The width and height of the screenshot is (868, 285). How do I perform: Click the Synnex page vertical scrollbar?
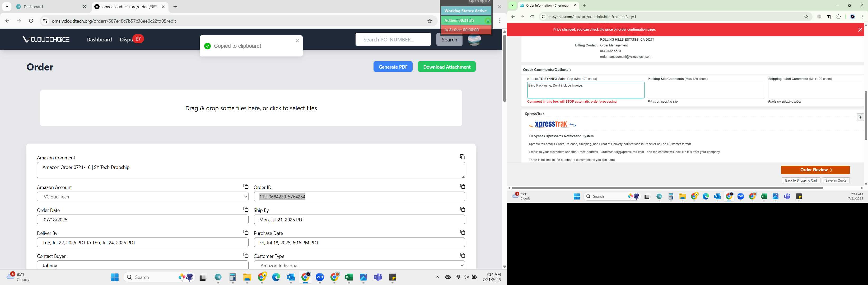865,115
